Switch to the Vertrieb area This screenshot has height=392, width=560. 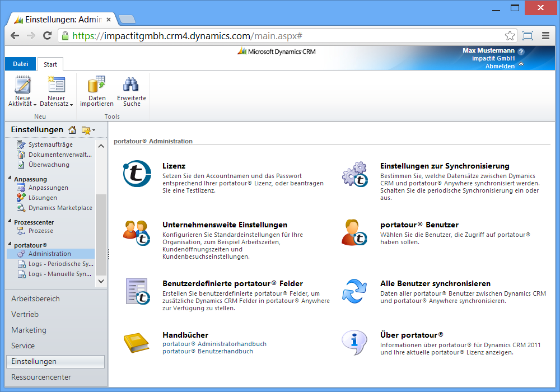click(x=25, y=315)
